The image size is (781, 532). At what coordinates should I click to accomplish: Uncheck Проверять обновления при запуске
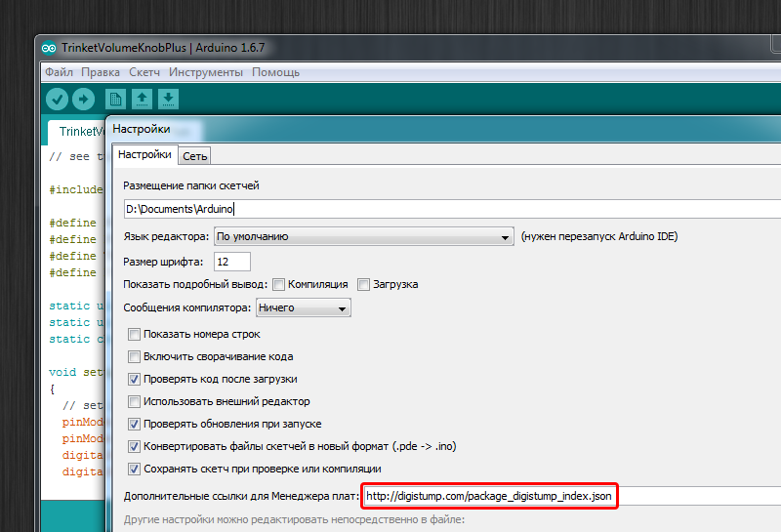coord(134,424)
